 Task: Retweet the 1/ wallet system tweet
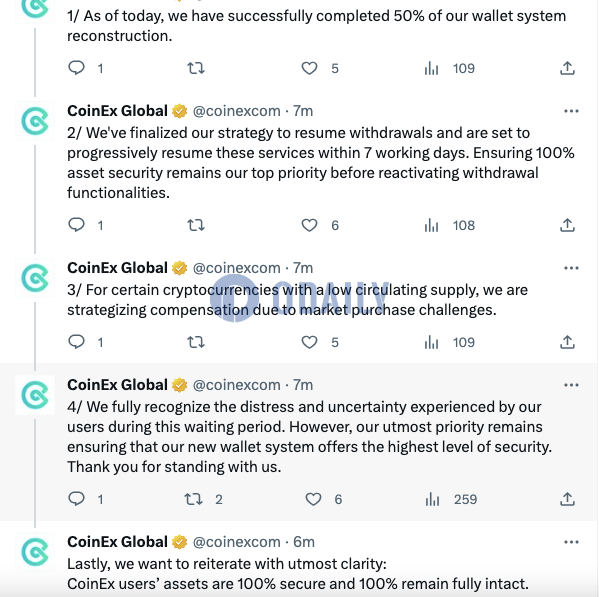196,68
